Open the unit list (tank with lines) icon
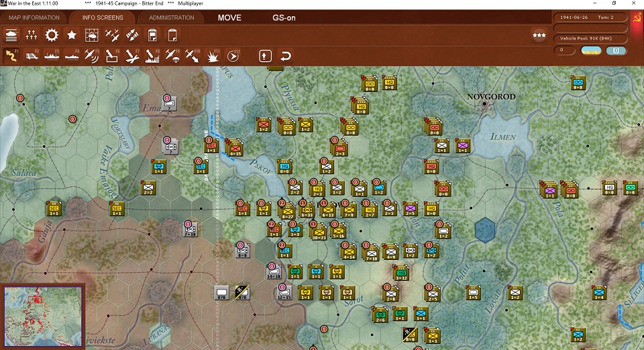Screen dimensions: 644x350 tap(11, 36)
